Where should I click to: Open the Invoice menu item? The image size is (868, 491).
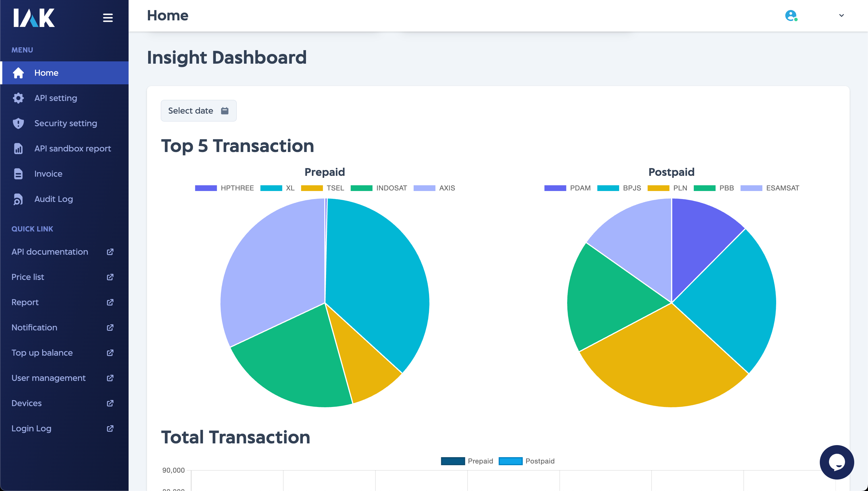click(65, 174)
